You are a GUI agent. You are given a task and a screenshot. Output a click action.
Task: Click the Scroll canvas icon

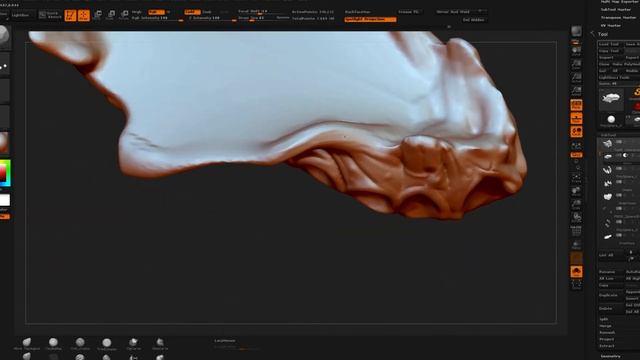(576, 51)
